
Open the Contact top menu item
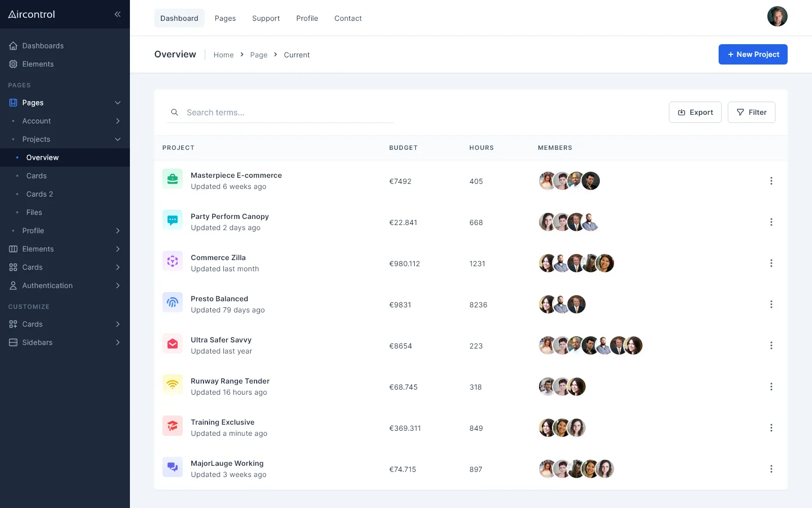click(348, 18)
